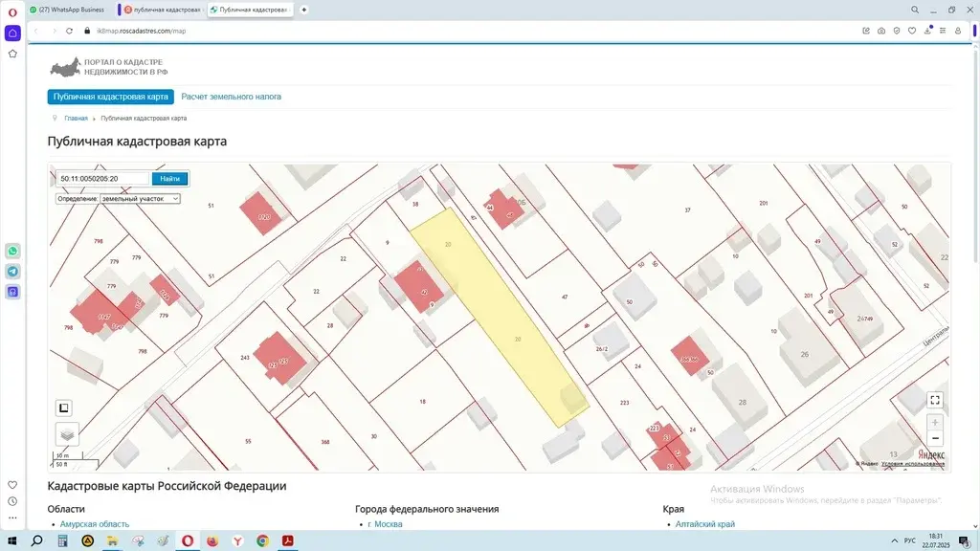This screenshot has height=551, width=980.
Task: Open the map layers switcher
Action: click(66, 433)
